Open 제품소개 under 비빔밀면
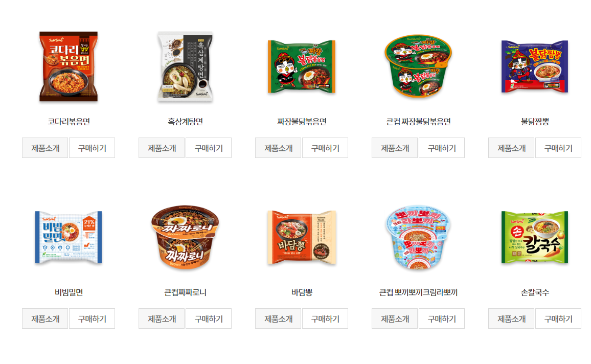 point(45,319)
